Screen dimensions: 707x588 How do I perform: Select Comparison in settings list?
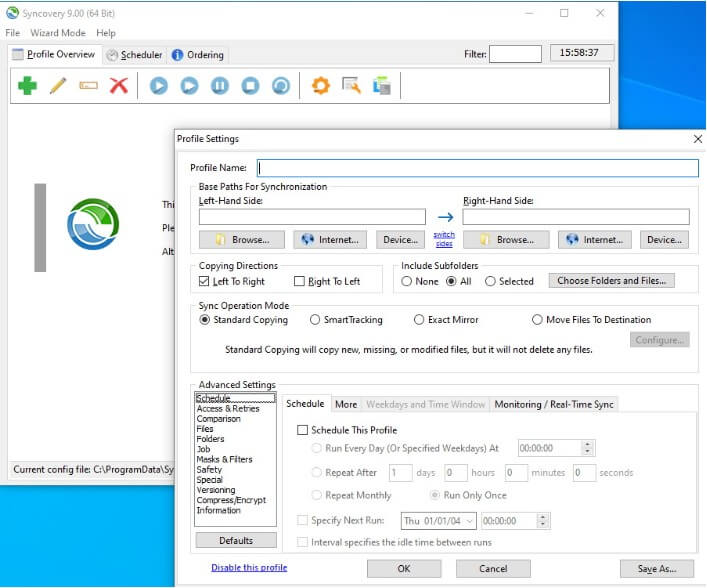point(219,419)
